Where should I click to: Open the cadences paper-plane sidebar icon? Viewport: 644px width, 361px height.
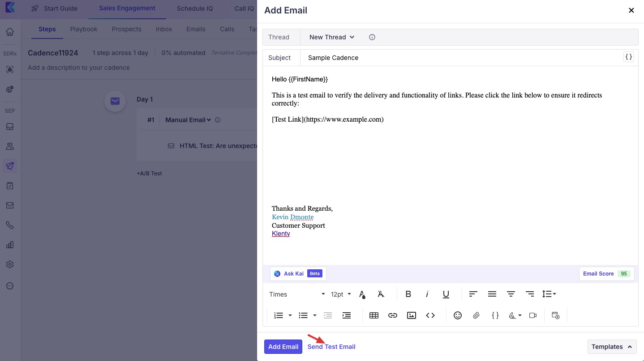click(10, 166)
